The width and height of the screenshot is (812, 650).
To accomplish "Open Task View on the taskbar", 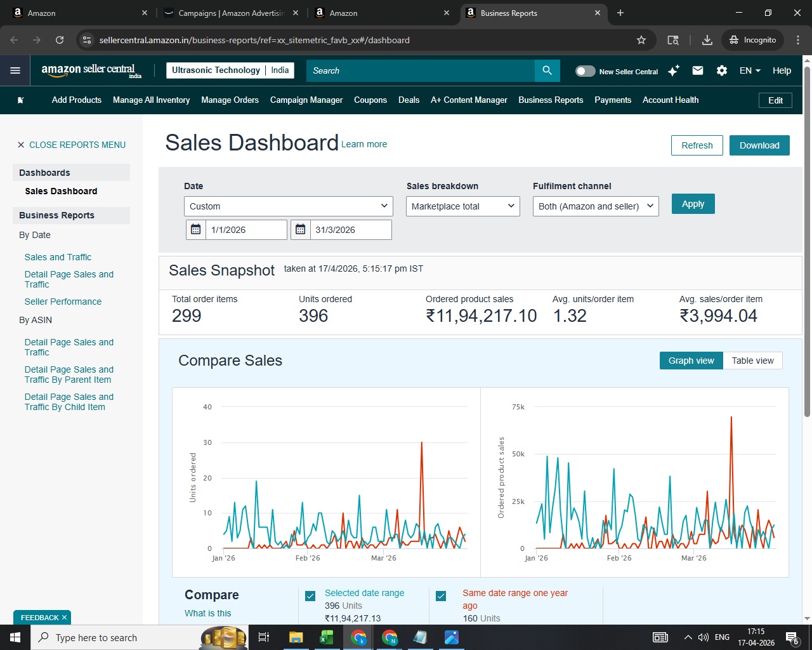I will coord(264,637).
